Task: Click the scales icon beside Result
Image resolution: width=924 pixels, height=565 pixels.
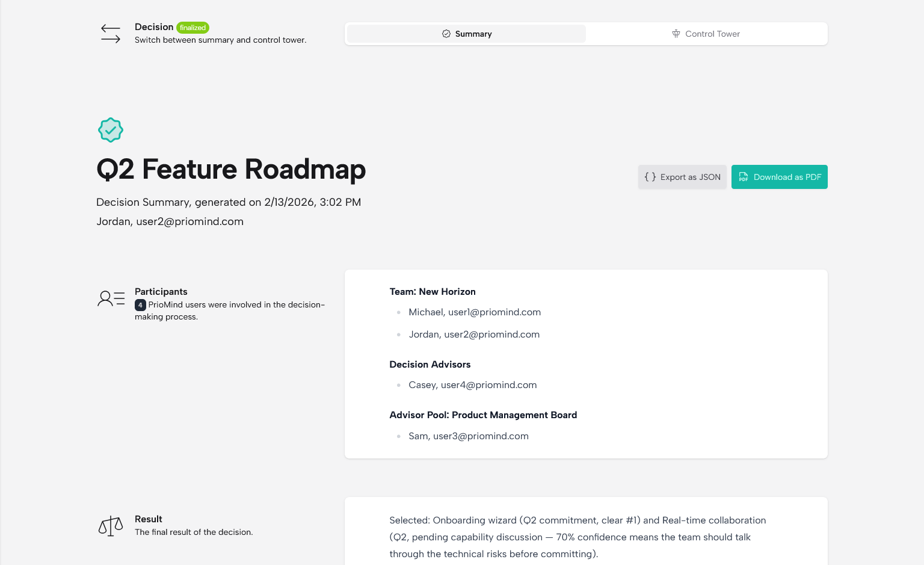Action: (110, 525)
